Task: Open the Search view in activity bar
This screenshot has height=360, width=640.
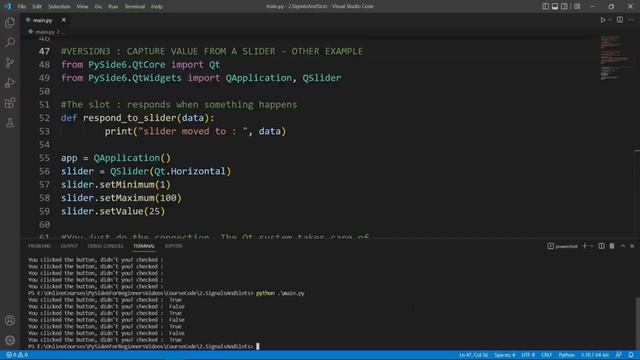Action: click(10, 42)
